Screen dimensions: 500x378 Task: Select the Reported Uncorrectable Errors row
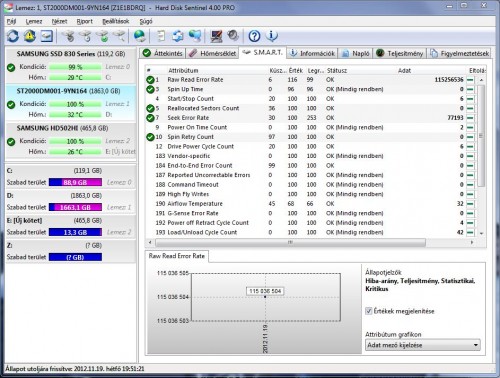310,175
